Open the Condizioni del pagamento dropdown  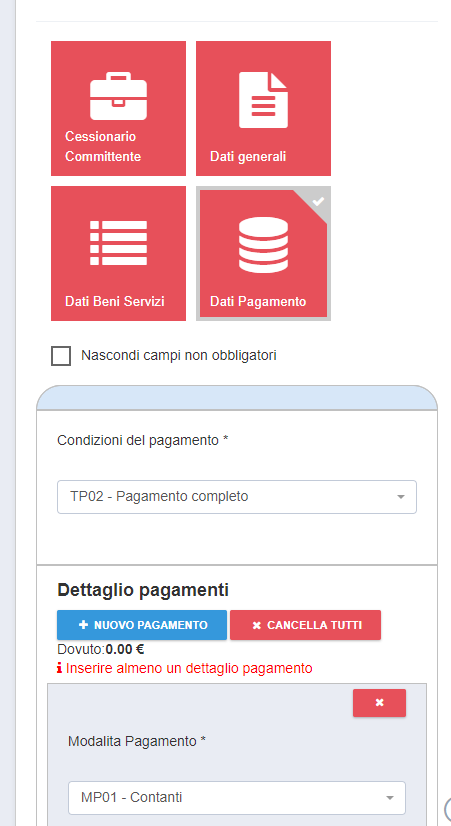[237, 497]
